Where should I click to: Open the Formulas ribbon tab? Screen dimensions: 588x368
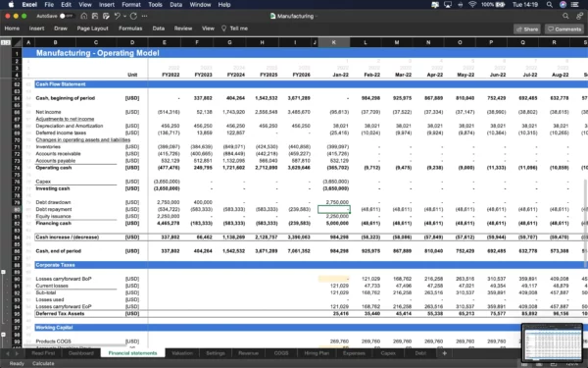pos(130,28)
